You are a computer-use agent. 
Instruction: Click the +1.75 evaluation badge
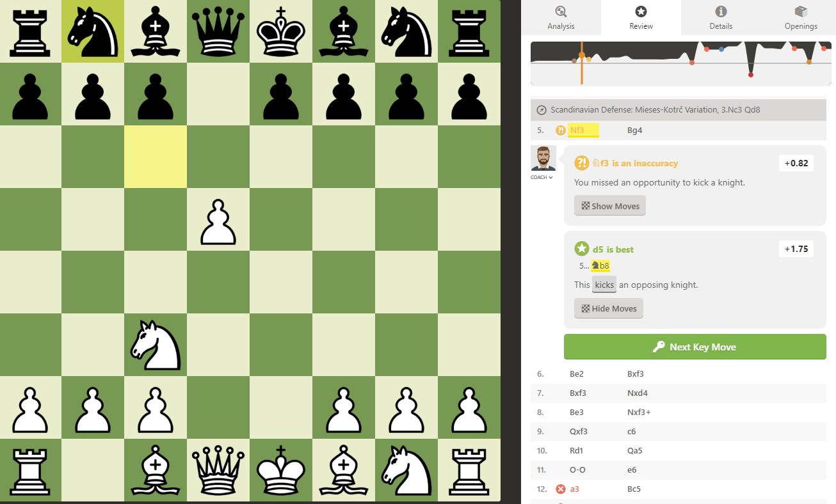[x=796, y=249]
